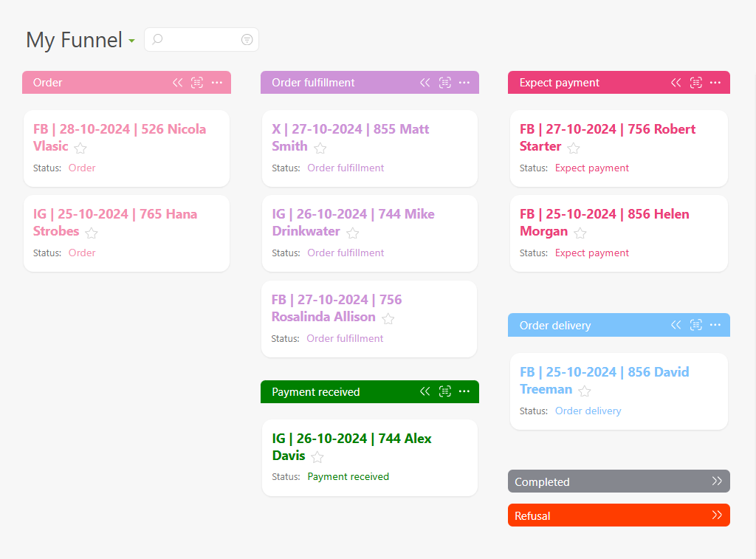The image size is (756, 559).
Task: Star the Hana Strobes card
Action: pyautogui.click(x=92, y=233)
